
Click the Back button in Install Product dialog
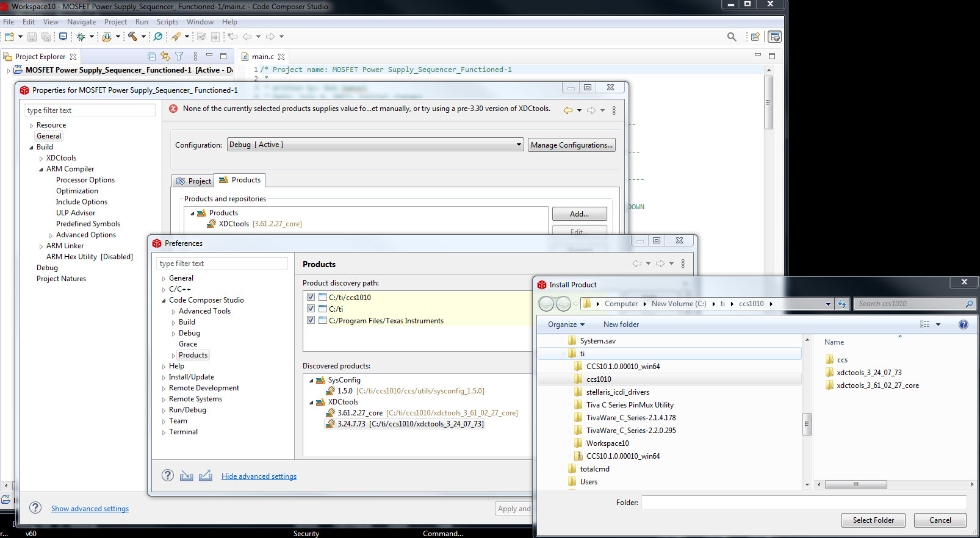[547, 304]
